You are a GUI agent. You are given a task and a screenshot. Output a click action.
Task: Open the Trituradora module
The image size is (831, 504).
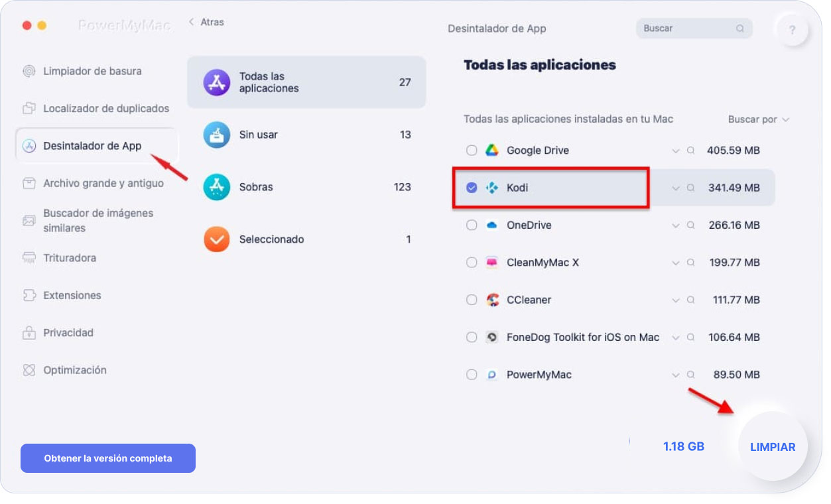pyautogui.click(x=70, y=258)
